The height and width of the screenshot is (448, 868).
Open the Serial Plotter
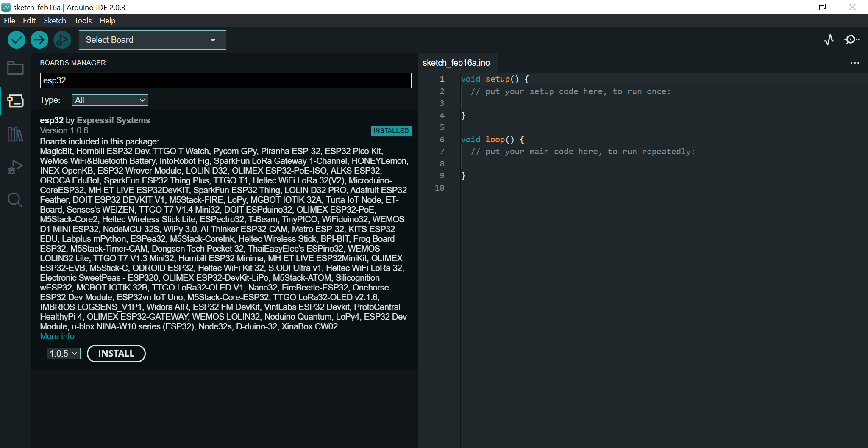pyautogui.click(x=829, y=40)
